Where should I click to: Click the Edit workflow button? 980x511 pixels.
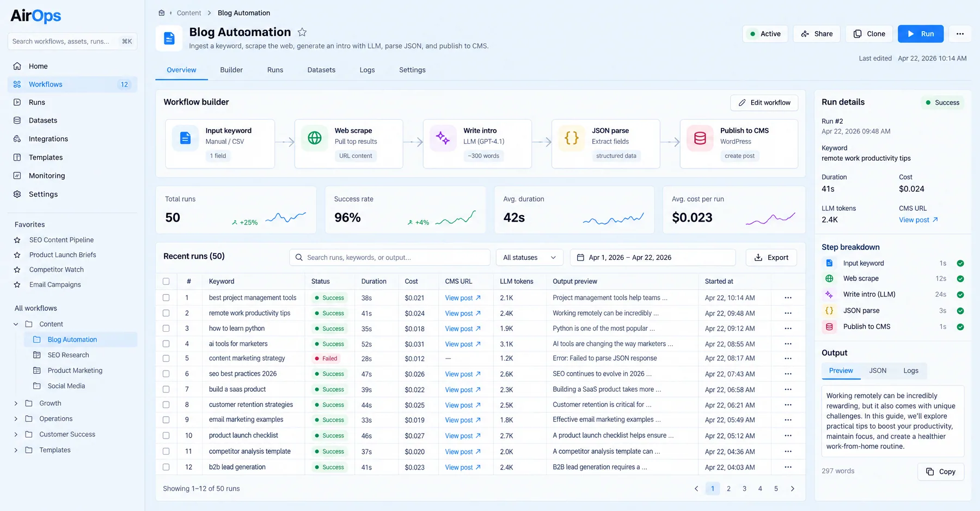coord(764,103)
